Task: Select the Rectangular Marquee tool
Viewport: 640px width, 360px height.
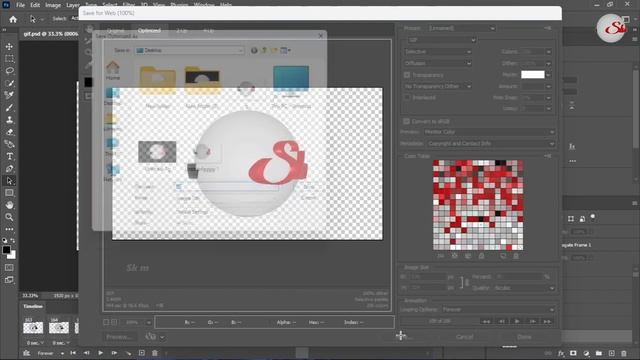Action: coord(9,59)
